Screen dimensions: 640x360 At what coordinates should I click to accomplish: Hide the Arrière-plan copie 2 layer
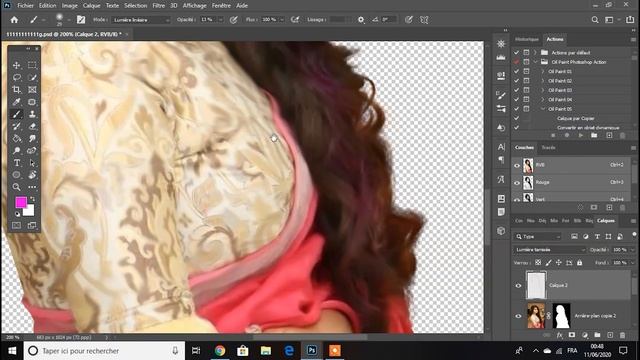point(518,316)
